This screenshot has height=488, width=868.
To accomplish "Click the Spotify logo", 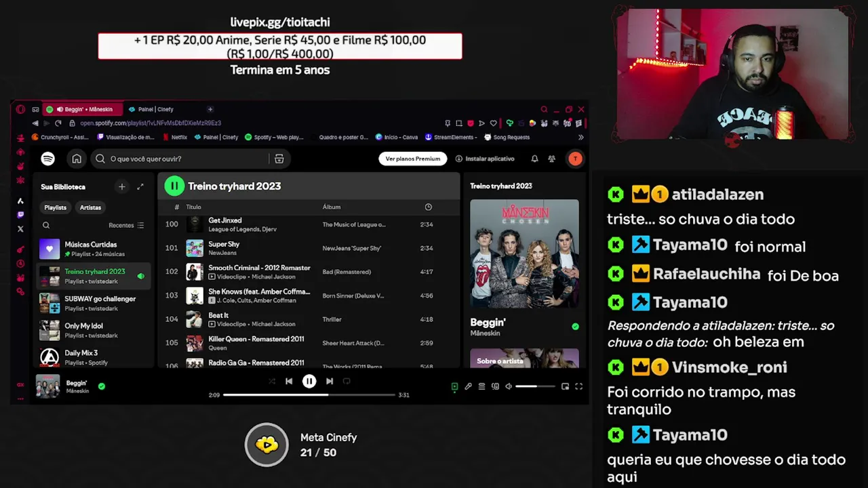I will (x=47, y=159).
